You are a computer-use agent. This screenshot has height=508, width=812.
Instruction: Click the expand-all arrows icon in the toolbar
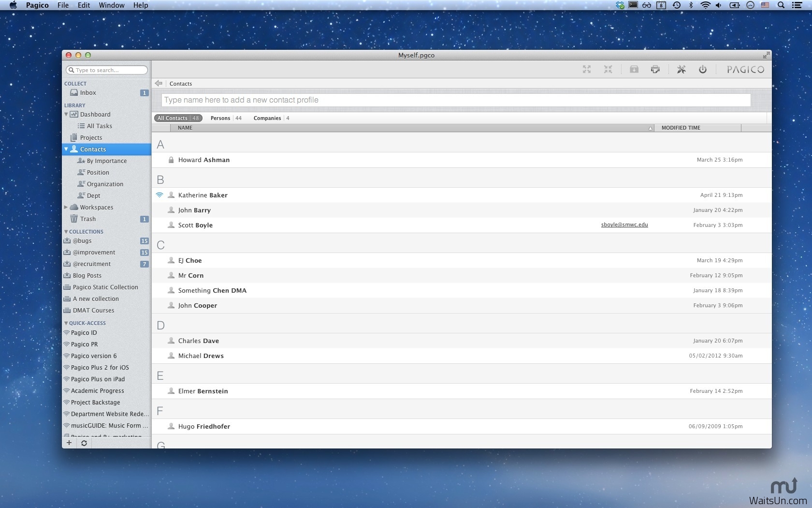pos(586,70)
